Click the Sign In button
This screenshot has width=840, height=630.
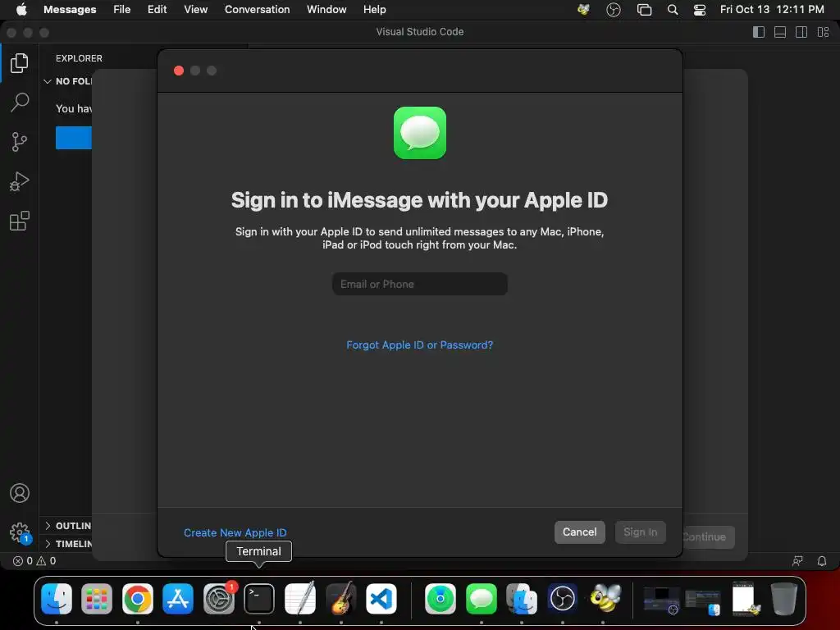tap(640, 532)
